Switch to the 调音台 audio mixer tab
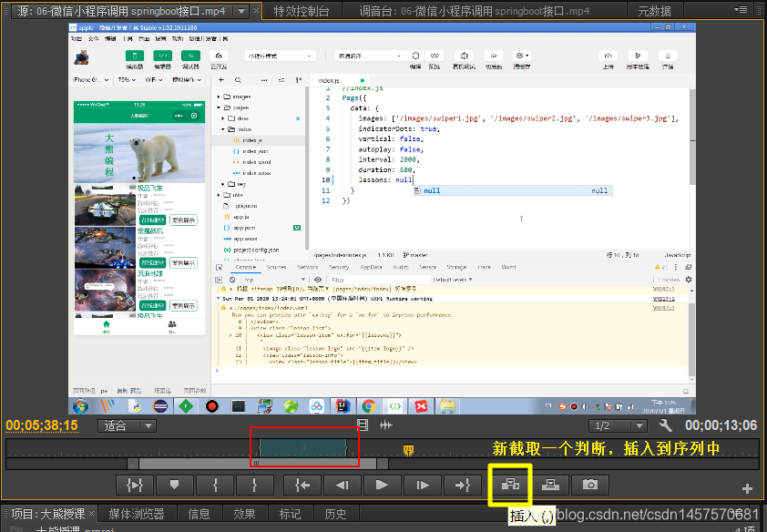The image size is (767, 532). click(x=474, y=11)
